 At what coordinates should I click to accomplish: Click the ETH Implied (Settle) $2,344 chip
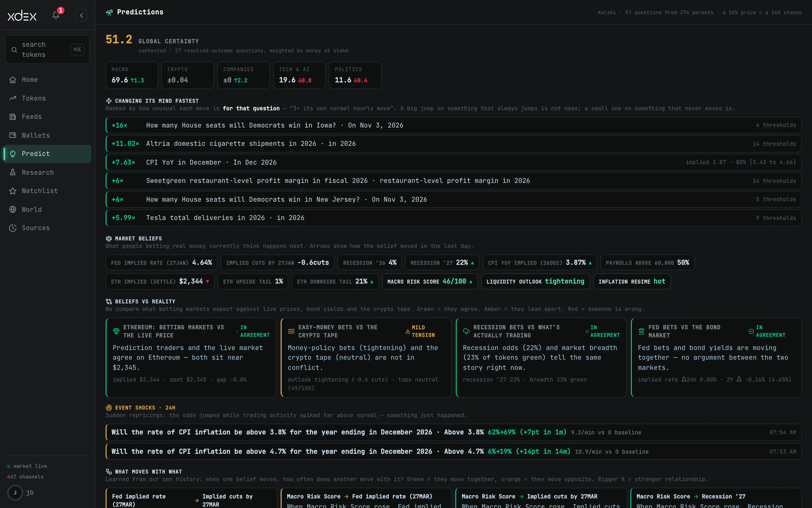[x=160, y=281]
